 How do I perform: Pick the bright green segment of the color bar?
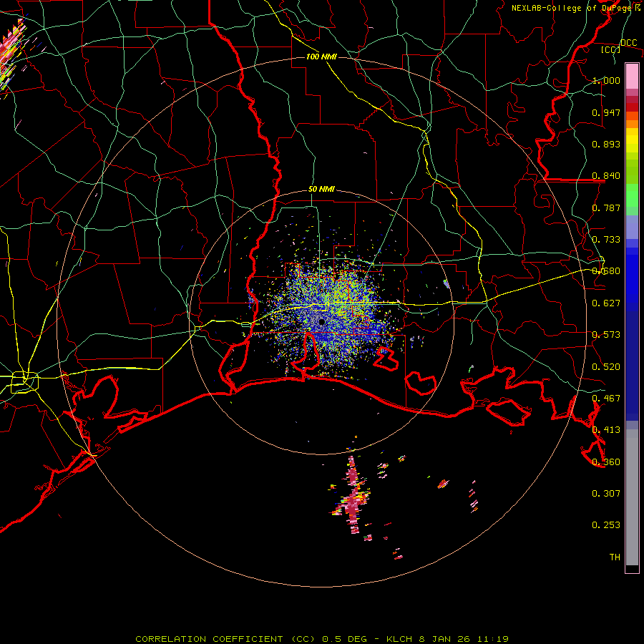(x=632, y=195)
